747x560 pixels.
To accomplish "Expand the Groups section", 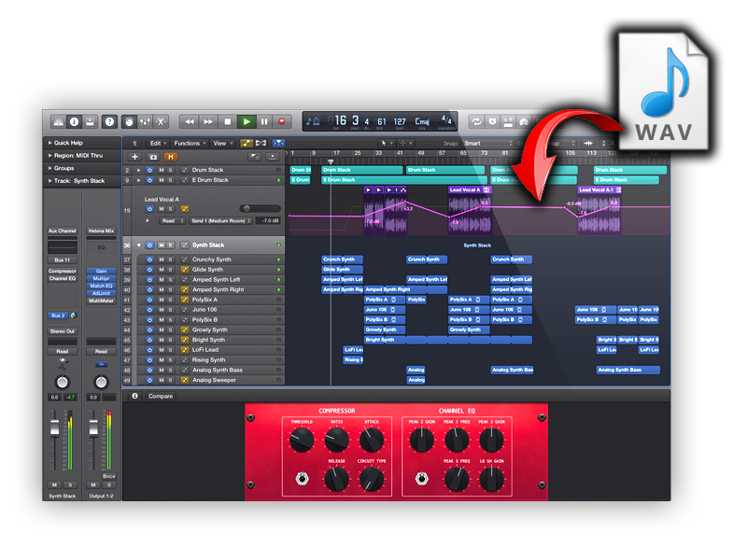I will click(x=82, y=168).
